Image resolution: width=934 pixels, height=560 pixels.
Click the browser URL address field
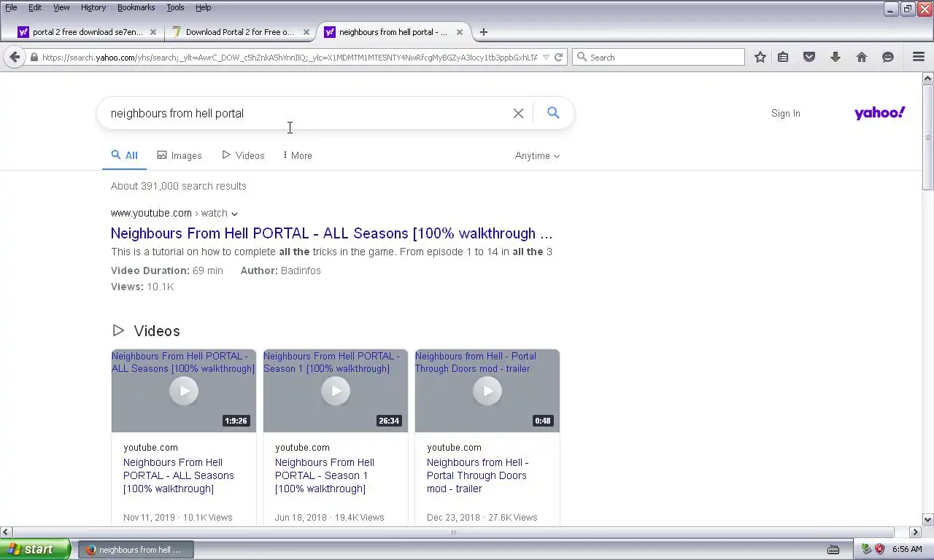tap(289, 58)
